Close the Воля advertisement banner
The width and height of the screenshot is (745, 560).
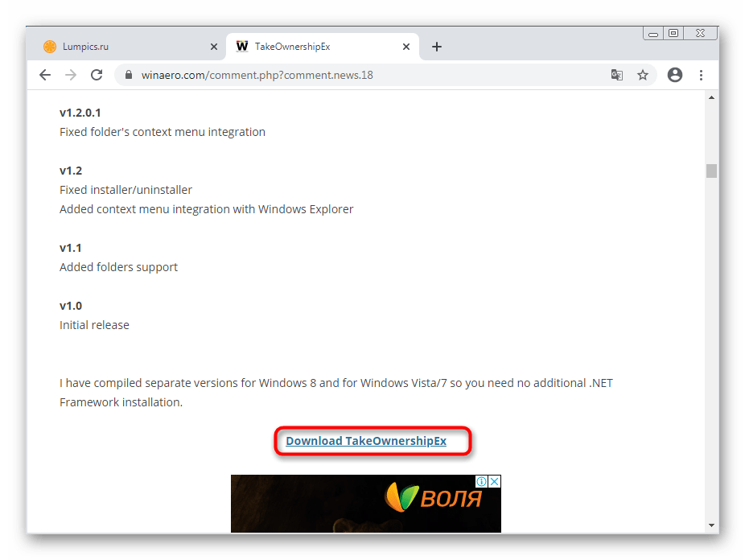495,481
